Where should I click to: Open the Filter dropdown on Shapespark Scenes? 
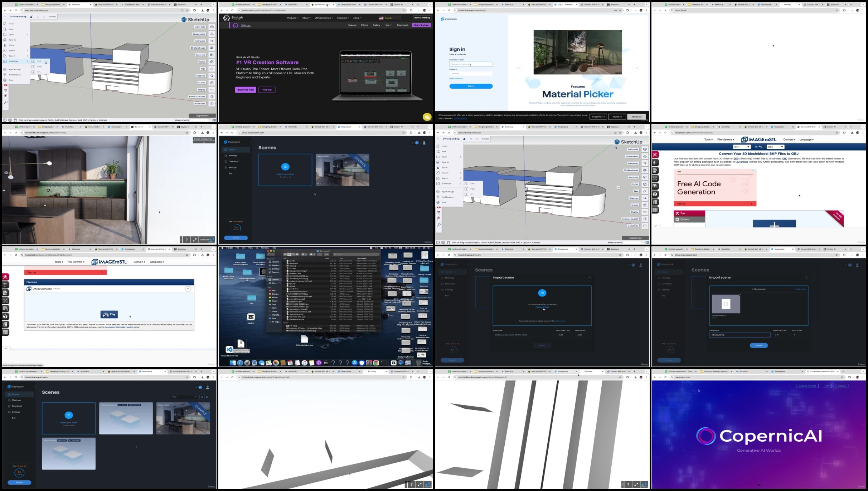coord(184,397)
